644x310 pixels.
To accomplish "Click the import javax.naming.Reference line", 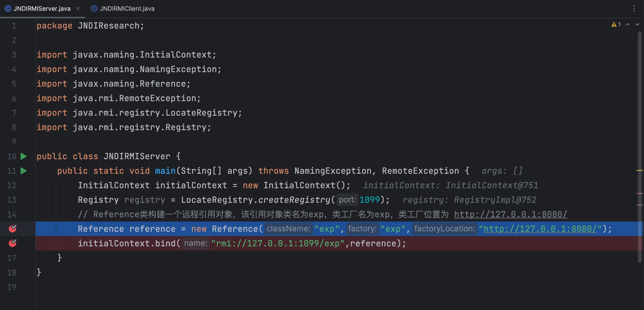I will pyautogui.click(x=113, y=84).
